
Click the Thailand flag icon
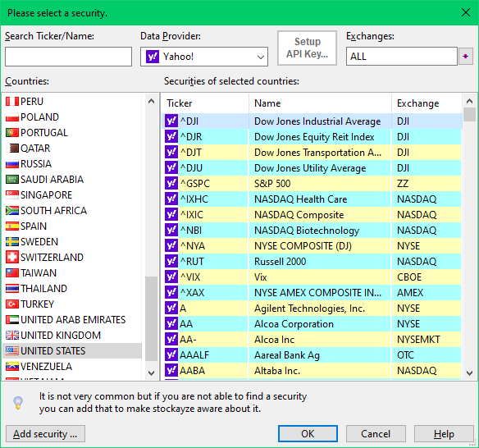coord(12,289)
